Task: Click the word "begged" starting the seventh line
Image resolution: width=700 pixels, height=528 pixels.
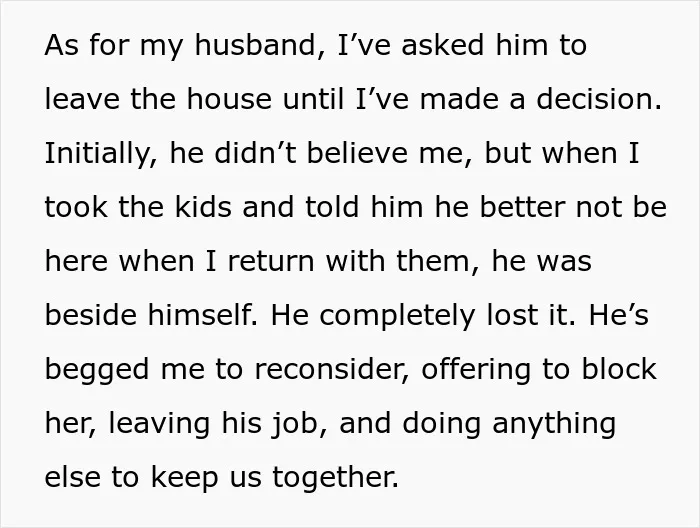Action: (97, 371)
